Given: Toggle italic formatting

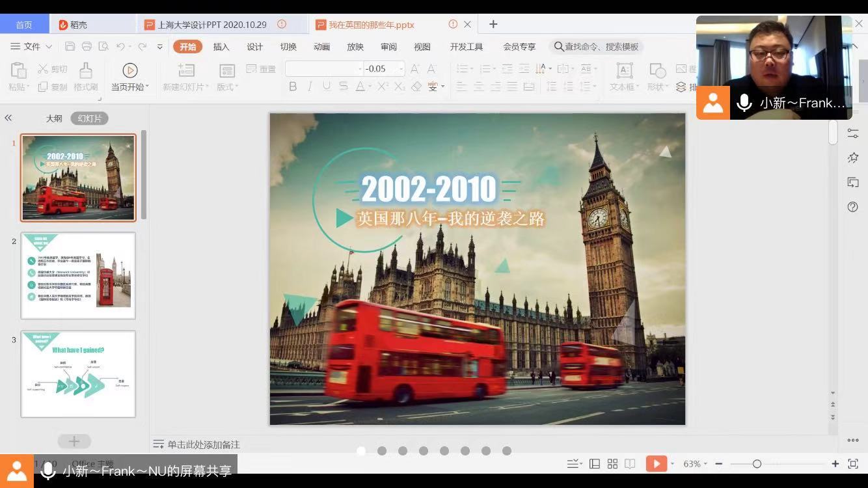Looking at the screenshot, I should (x=310, y=87).
